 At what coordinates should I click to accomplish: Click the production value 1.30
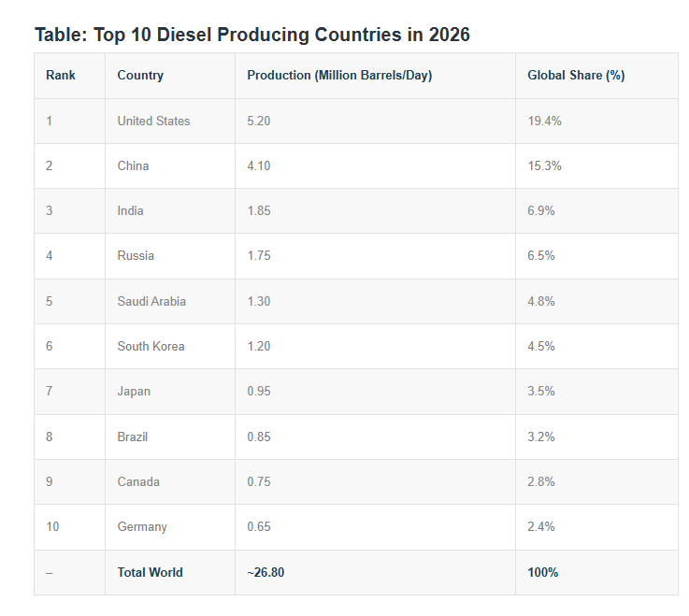[x=258, y=301]
